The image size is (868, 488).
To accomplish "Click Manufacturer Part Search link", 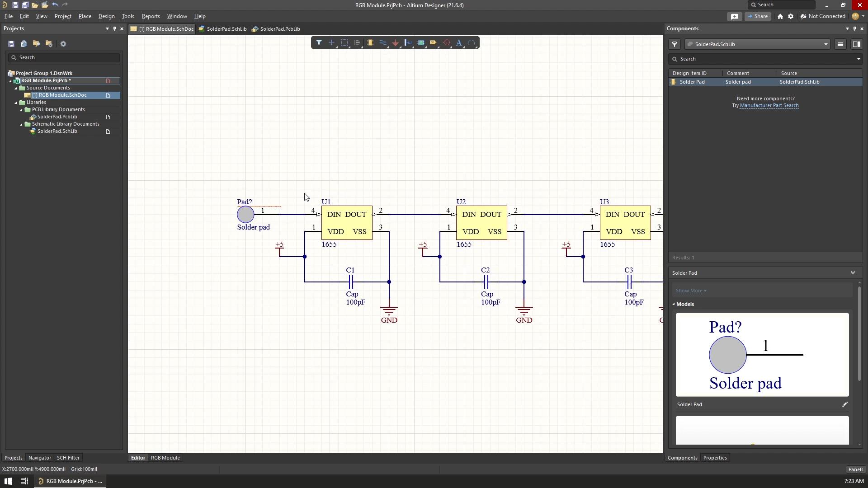I will coord(769,105).
